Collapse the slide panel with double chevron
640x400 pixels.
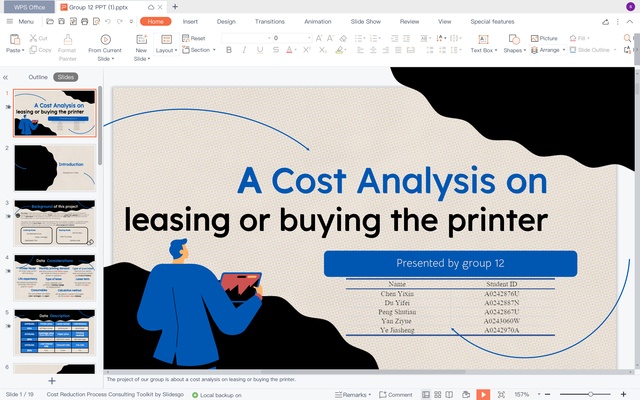(5, 77)
